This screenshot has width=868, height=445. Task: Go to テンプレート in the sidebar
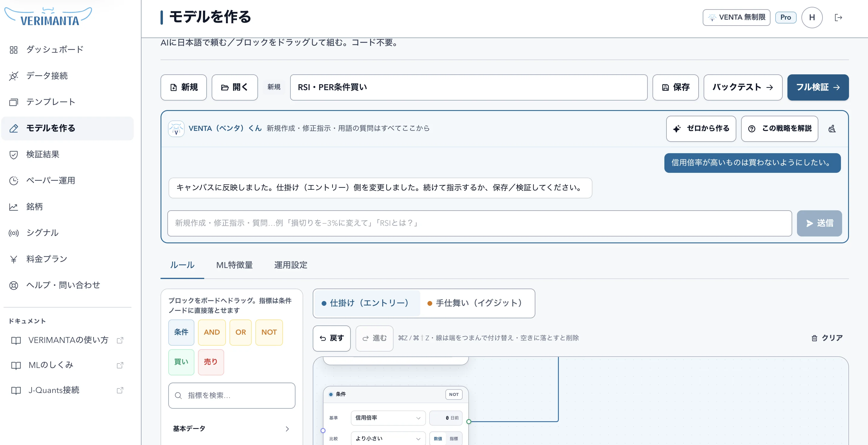[x=67, y=102]
